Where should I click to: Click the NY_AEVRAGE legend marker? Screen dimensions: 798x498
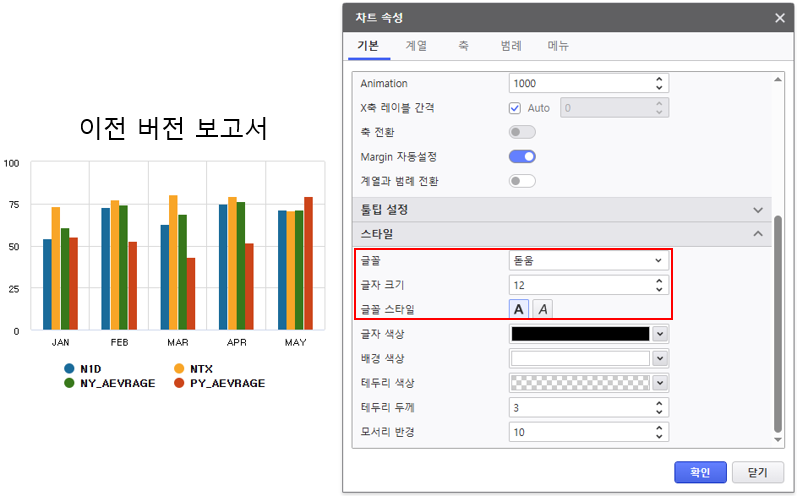pos(69,383)
